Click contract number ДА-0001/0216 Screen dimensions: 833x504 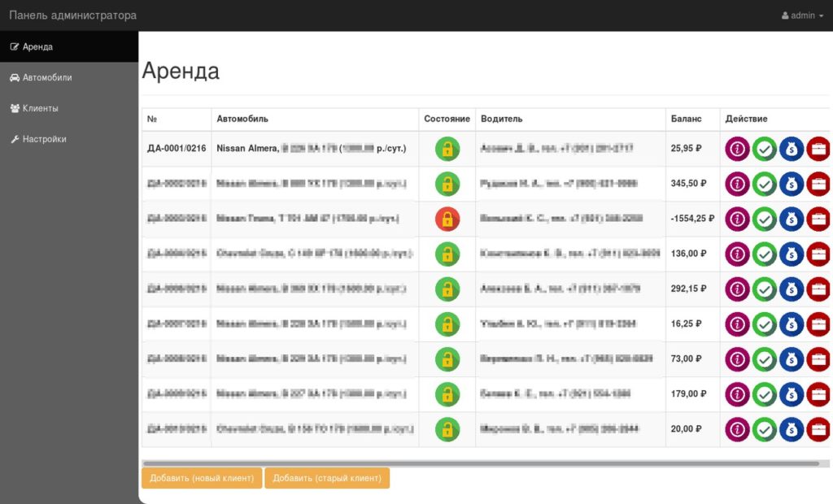click(x=177, y=148)
